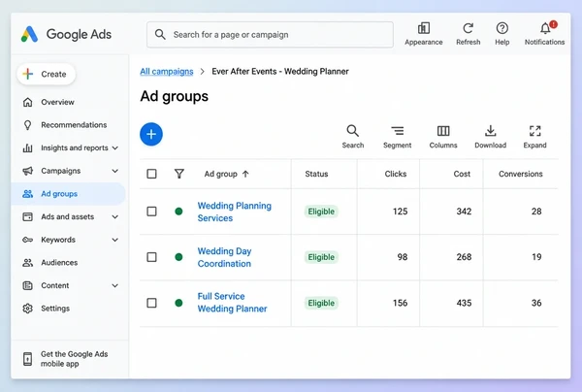582x392 pixels.
Task: Open Wedding Day Coordination ad group
Action: pos(224,257)
